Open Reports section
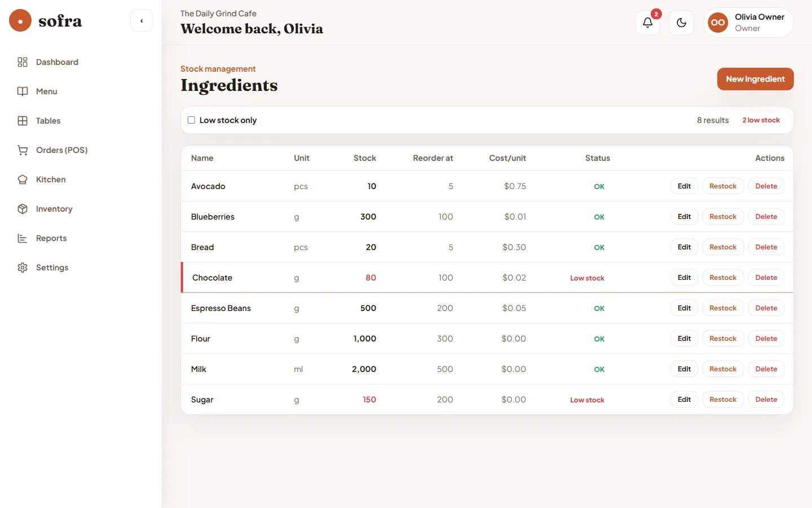The height and width of the screenshot is (508, 812). tap(81, 238)
